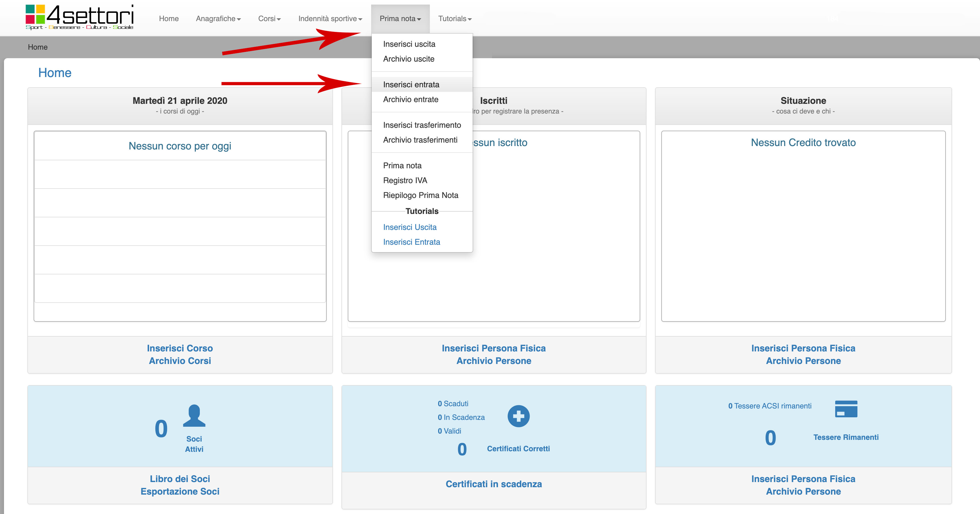Click the Inserisci Corso link
Image resolution: width=980 pixels, height=514 pixels.
180,348
